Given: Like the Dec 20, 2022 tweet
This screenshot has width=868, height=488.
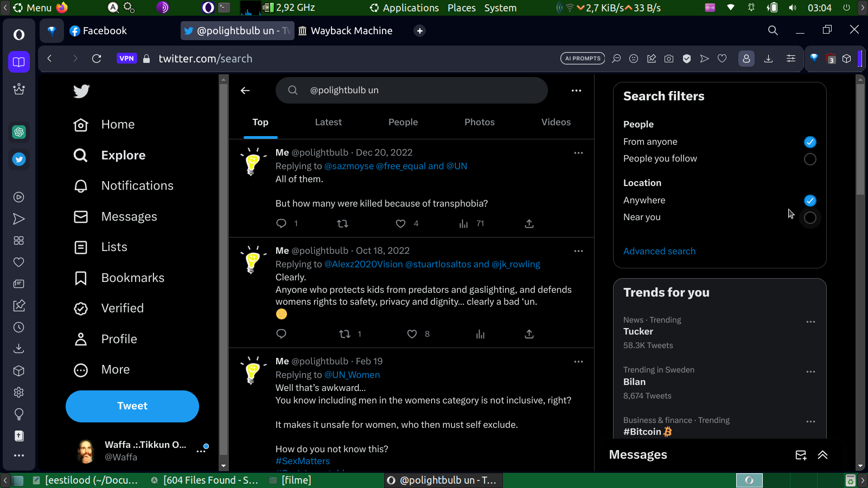Looking at the screenshot, I should tap(400, 223).
